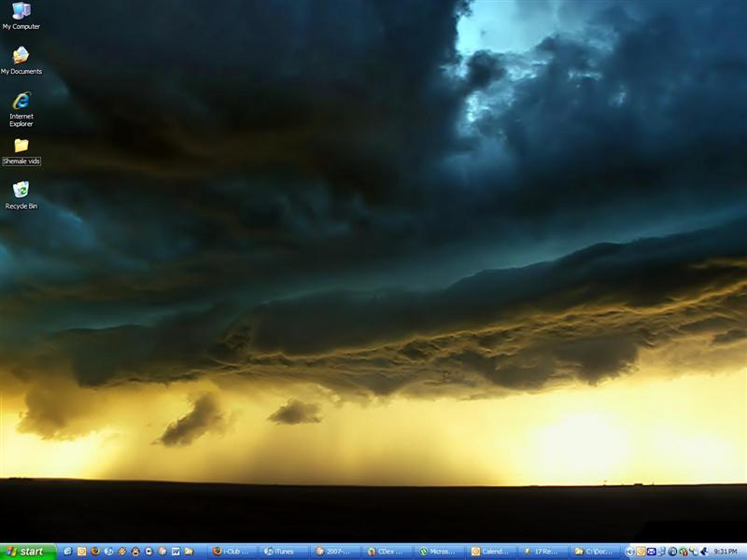Viewport: 747px width, 560px height.
Task: Open the Calend... taskbar window
Action: point(490,552)
